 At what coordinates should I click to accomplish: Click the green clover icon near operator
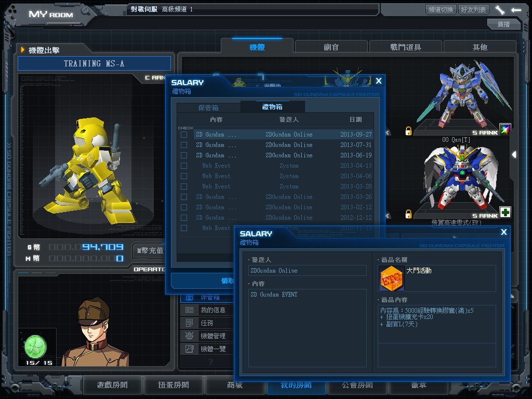(x=35, y=347)
